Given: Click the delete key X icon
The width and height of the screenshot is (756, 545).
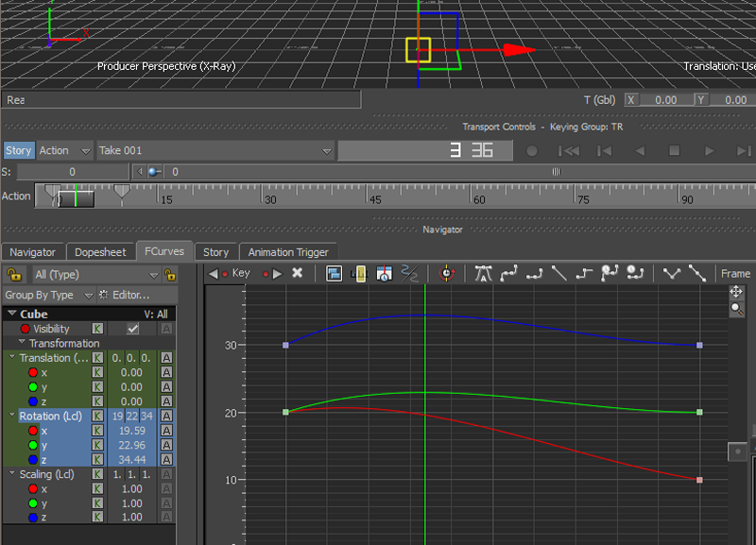Looking at the screenshot, I should pyautogui.click(x=297, y=273).
